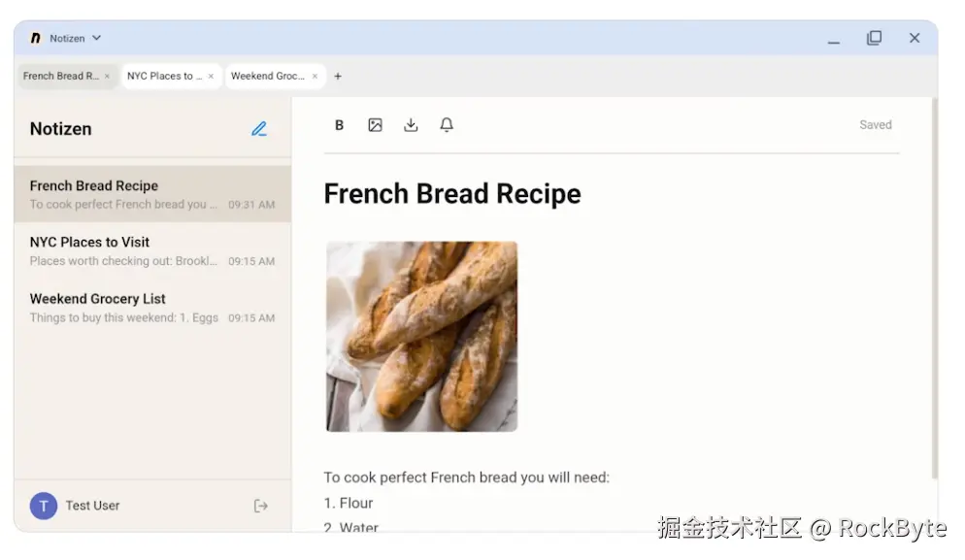Viewport: 965px width, 560px height.
Task: Insert an image using the picture icon
Action: (375, 125)
